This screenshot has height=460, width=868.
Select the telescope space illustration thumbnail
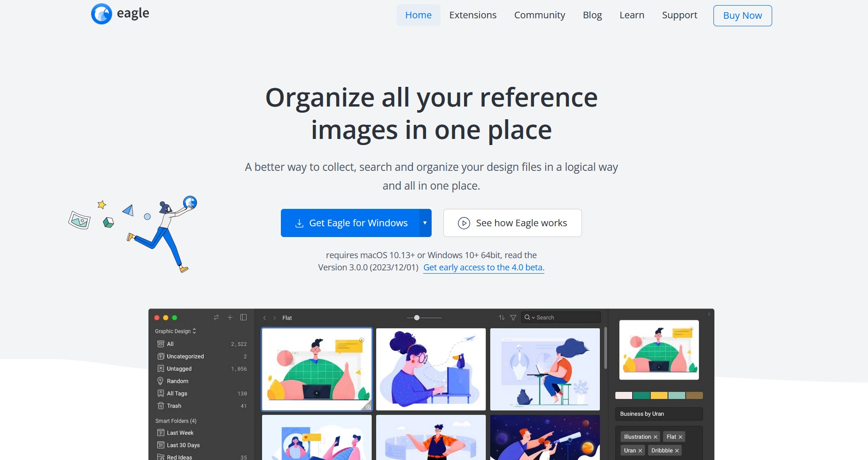pyautogui.click(x=545, y=437)
